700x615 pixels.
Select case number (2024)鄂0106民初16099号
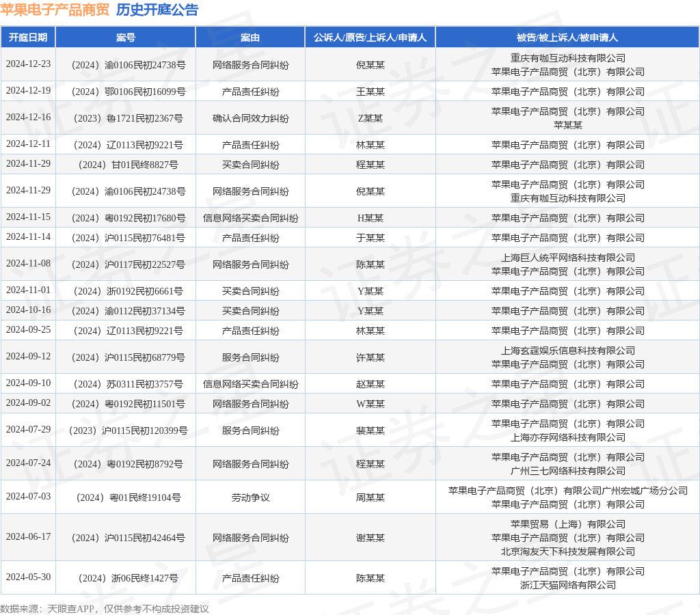point(128,92)
